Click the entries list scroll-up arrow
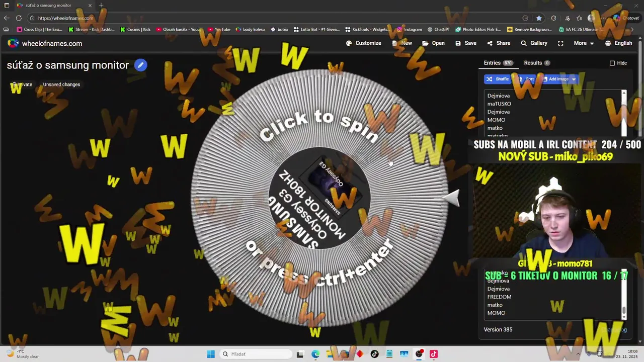Viewport: 644px width, 362px height. pos(624,93)
